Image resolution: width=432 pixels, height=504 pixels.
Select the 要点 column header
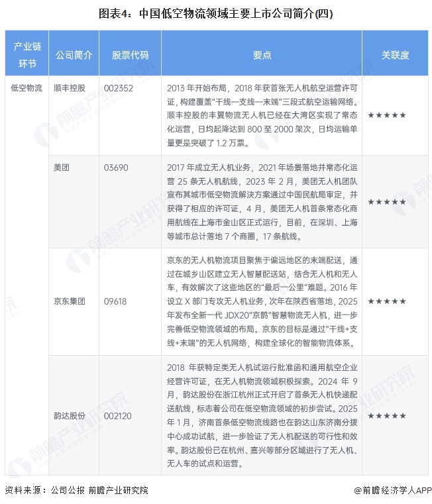pyautogui.click(x=262, y=54)
